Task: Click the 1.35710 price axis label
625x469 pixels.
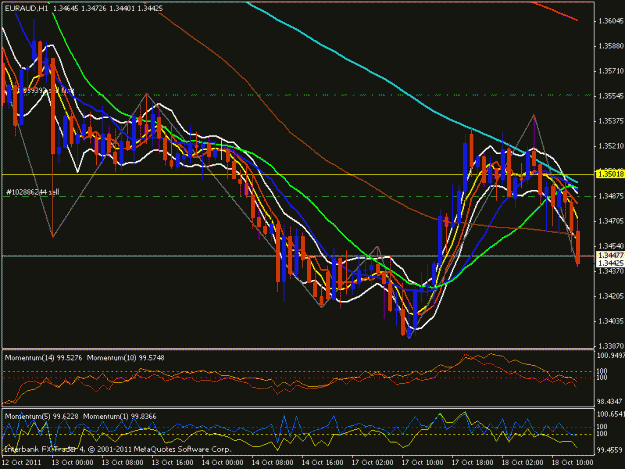Action: pyautogui.click(x=611, y=71)
